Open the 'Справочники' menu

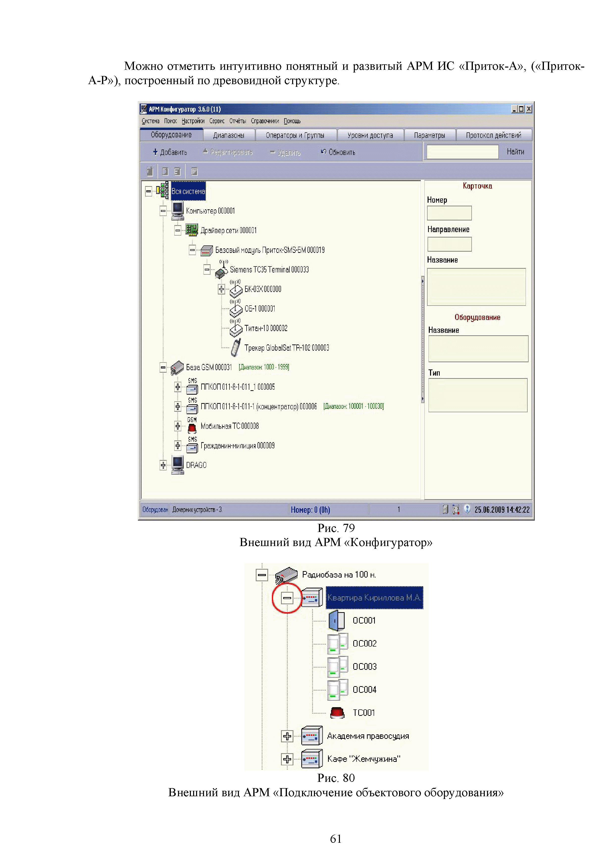click(x=265, y=121)
